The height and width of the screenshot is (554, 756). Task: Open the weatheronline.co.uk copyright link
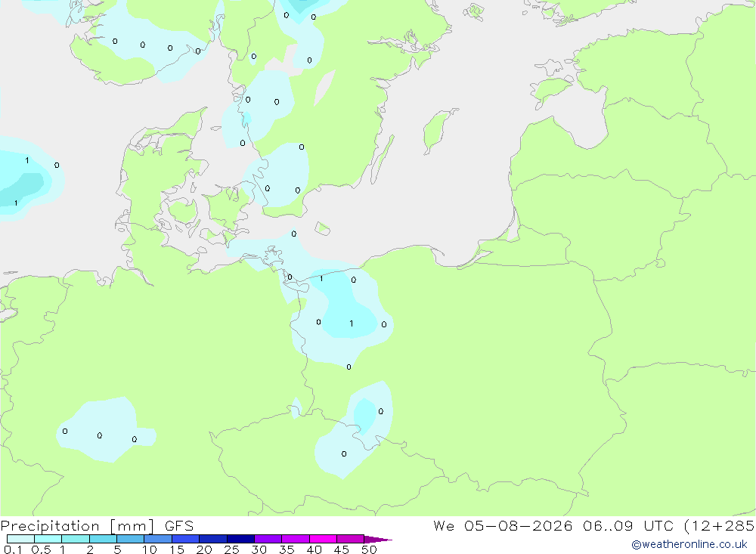tap(689, 544)
